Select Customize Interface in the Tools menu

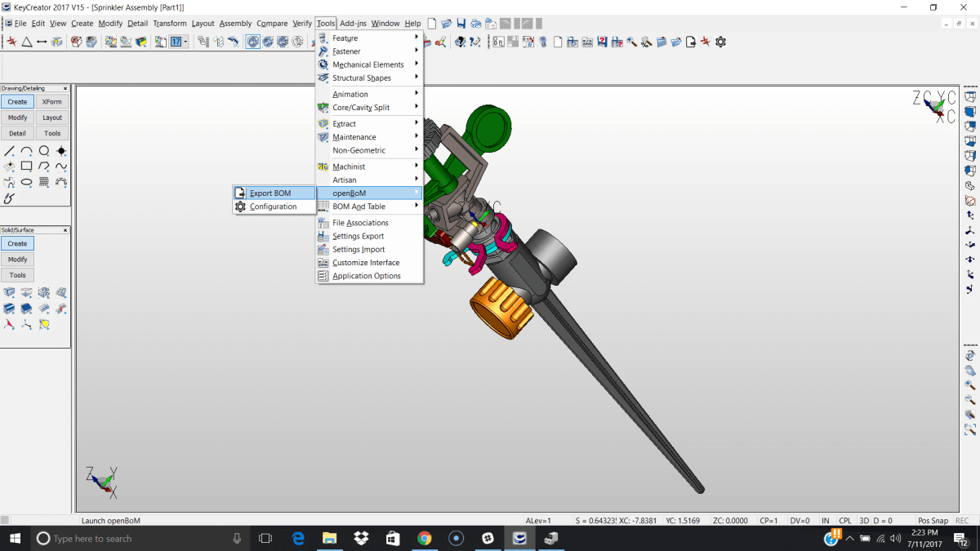369,263
